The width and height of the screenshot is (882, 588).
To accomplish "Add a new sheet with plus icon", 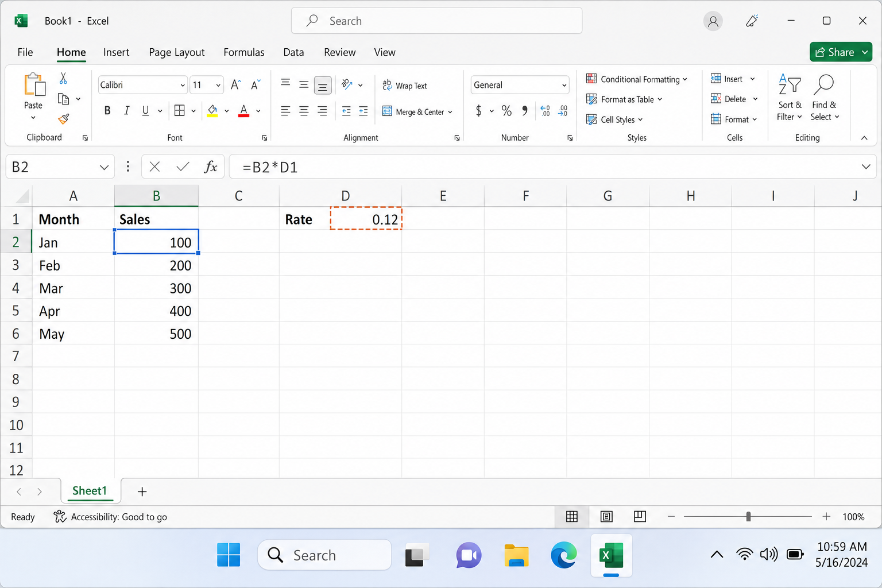I will (142, 492).
